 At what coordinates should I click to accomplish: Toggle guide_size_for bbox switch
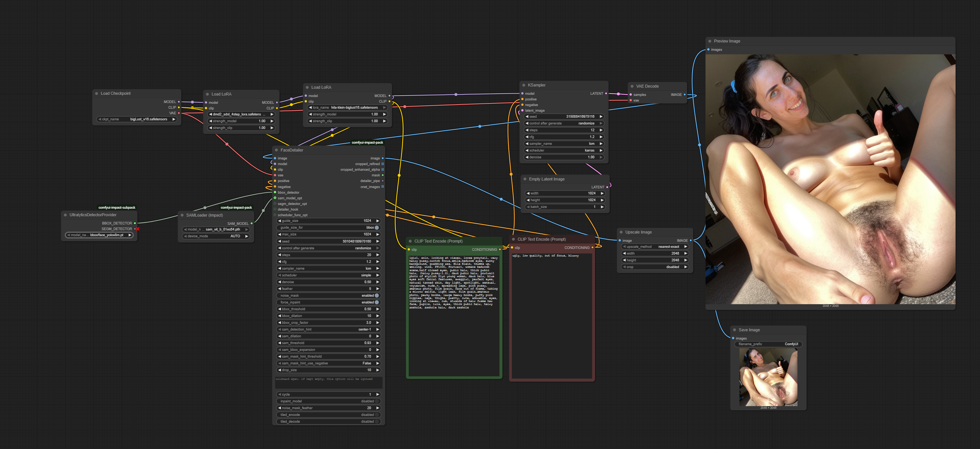coord(376,228)
